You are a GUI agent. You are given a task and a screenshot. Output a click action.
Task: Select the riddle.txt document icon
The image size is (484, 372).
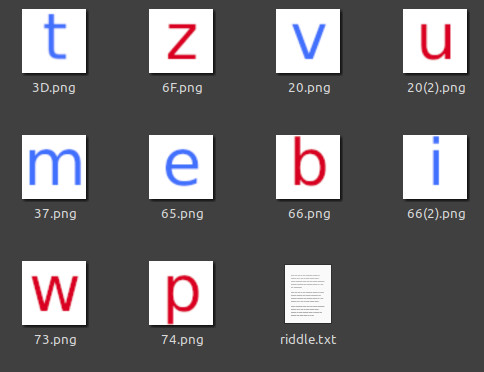(x=308, y=294)
